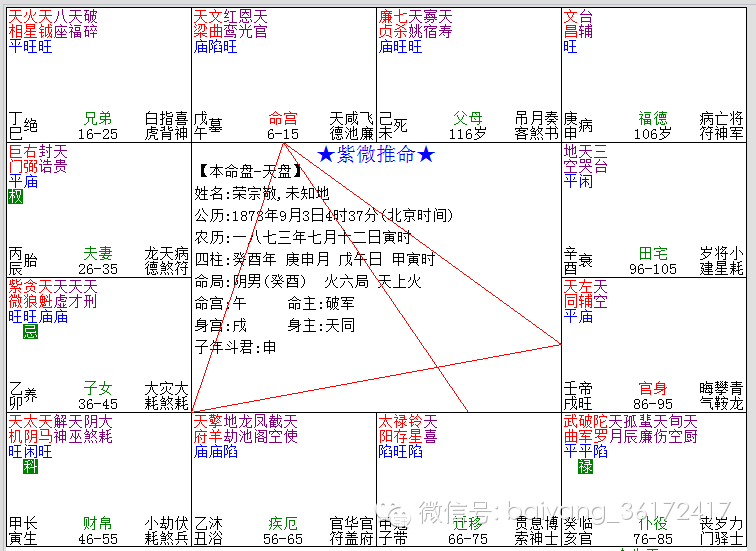Click the age range 96-105
Viewport: 756px width, 551px height.
(653, 269)
